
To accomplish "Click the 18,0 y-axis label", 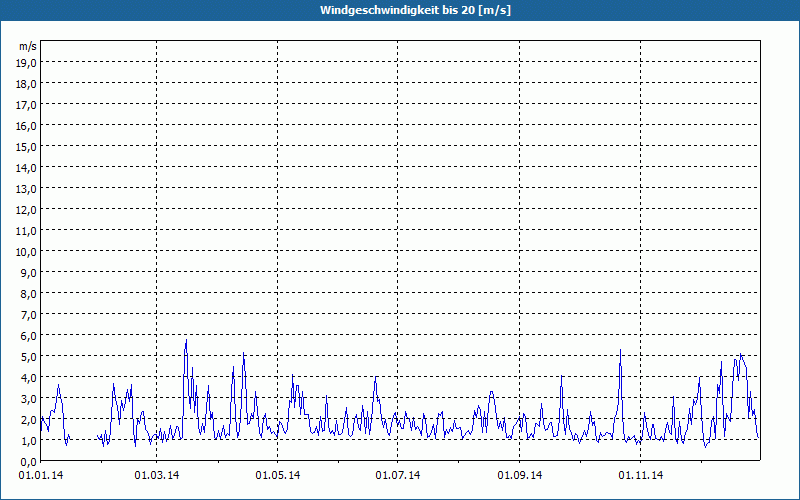I will point(27,84).
